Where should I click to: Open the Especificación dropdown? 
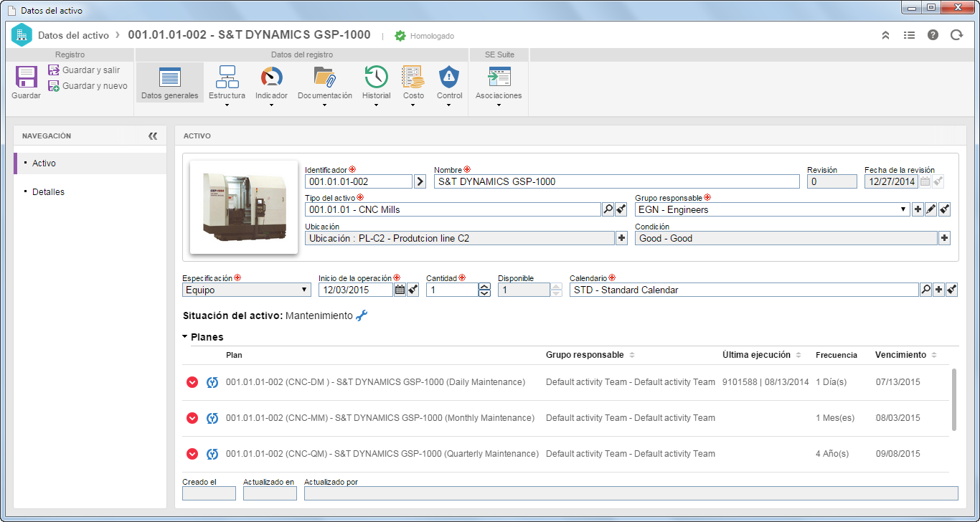[x=247, y=290]
